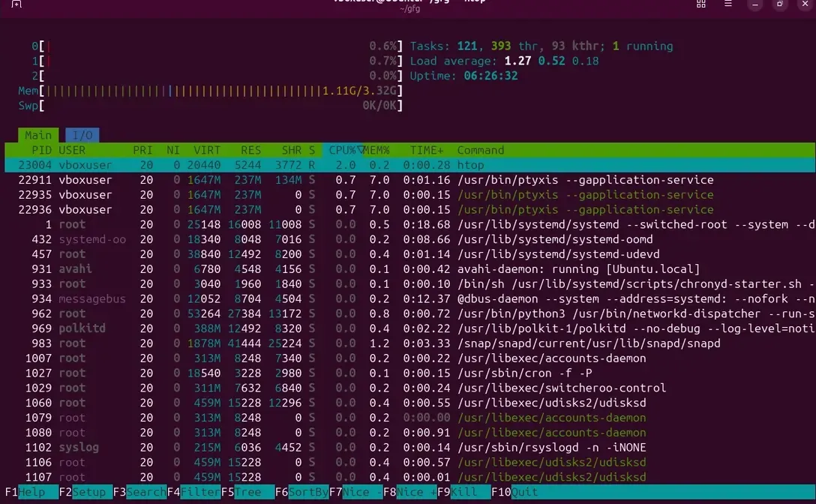Image resolution: width=816 pixels, height=504 pixels.
Task: Open the tab overview grid icon
Action: (x=701, y=4)
